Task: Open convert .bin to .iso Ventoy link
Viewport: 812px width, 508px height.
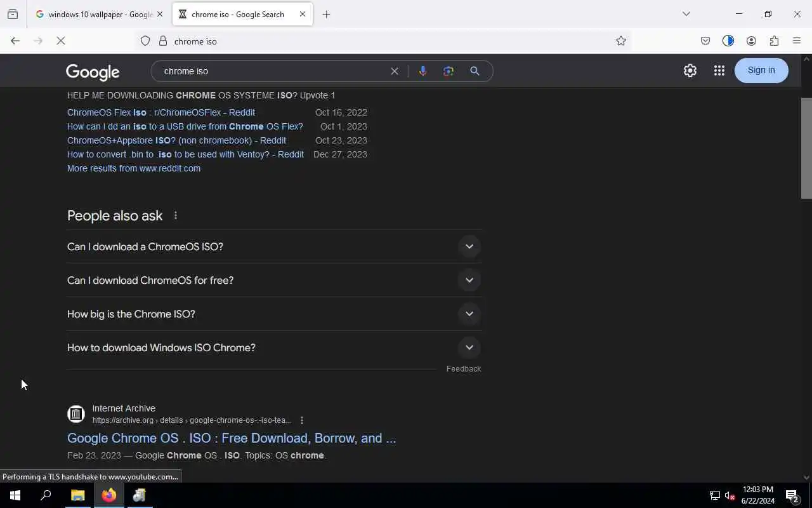Action: tap(185, 154)
